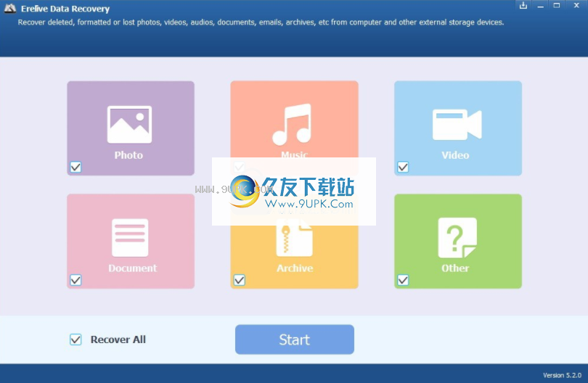The image size is (588, 383).
Task: Toggle the Video checkbox
Action: [403, 167]
